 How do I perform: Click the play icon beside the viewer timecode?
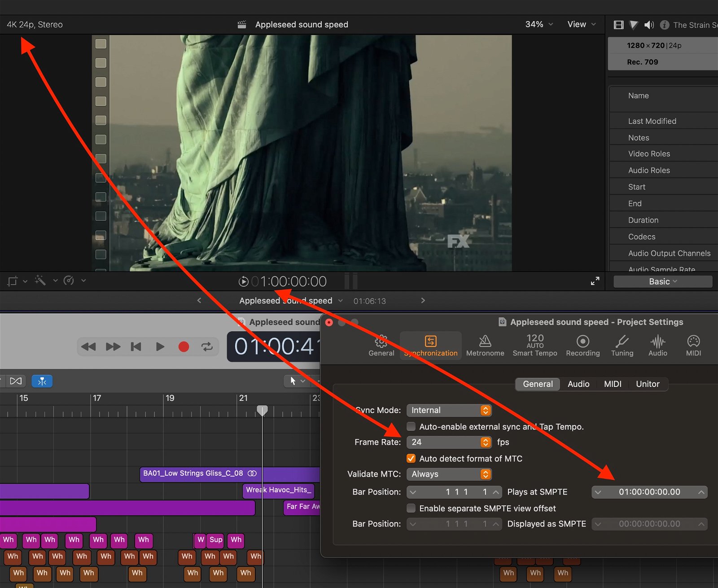point(243,281)
